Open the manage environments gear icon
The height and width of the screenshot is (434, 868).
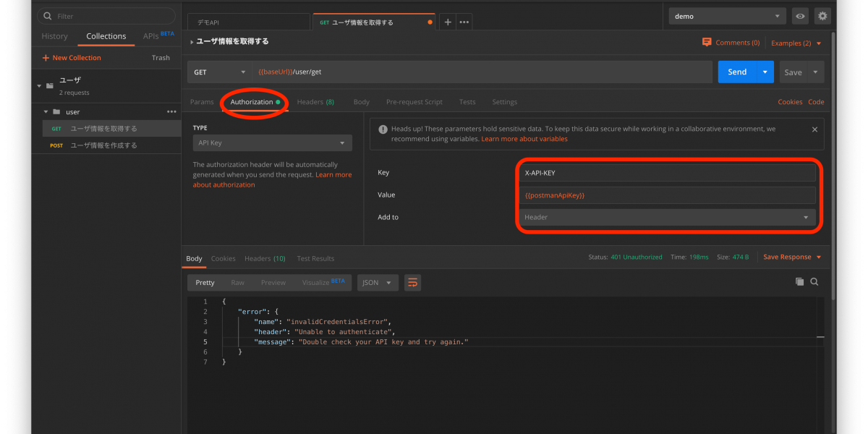coord(822,16)
